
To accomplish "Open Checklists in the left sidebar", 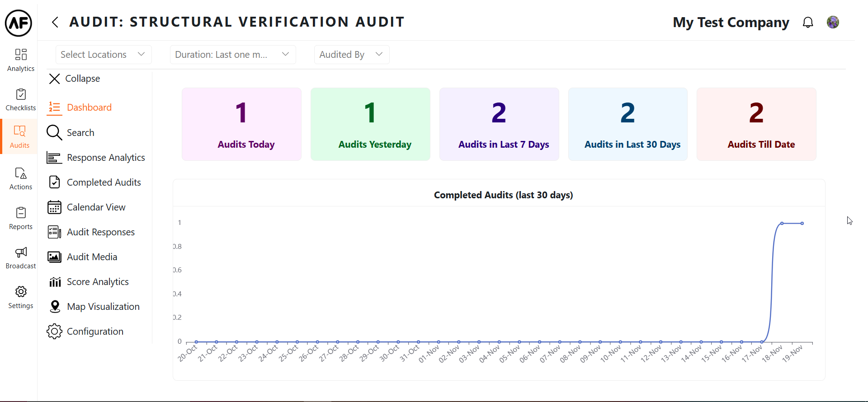I will tap(21, 99).
